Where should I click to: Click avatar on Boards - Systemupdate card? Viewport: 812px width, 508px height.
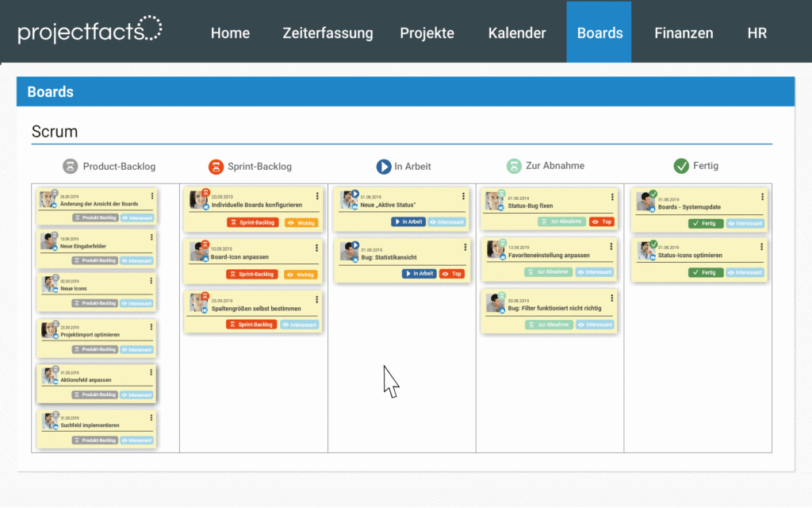645,201
